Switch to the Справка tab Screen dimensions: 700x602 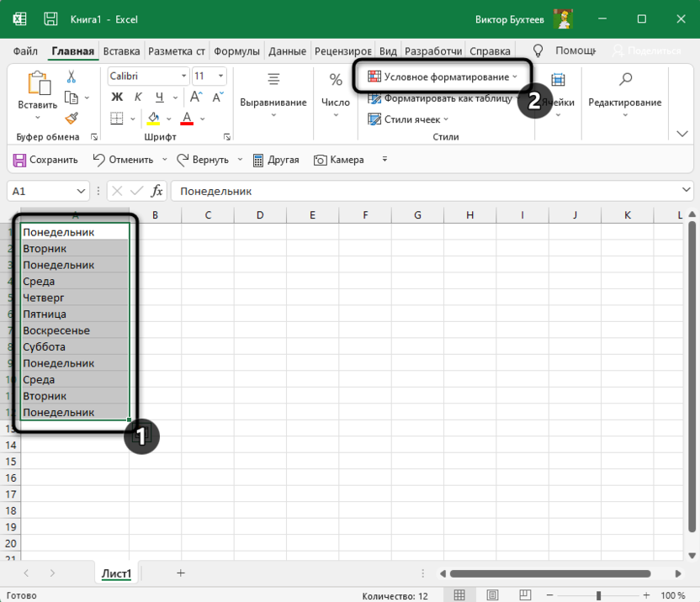tap(490, 51)
